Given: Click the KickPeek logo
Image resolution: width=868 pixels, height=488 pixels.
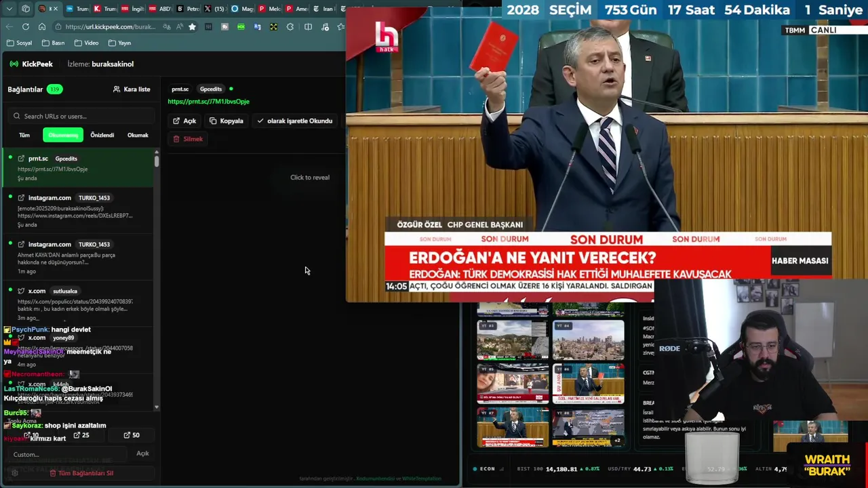Looking at the screenshot, I should pyautogui.click(x=31, y=64).
